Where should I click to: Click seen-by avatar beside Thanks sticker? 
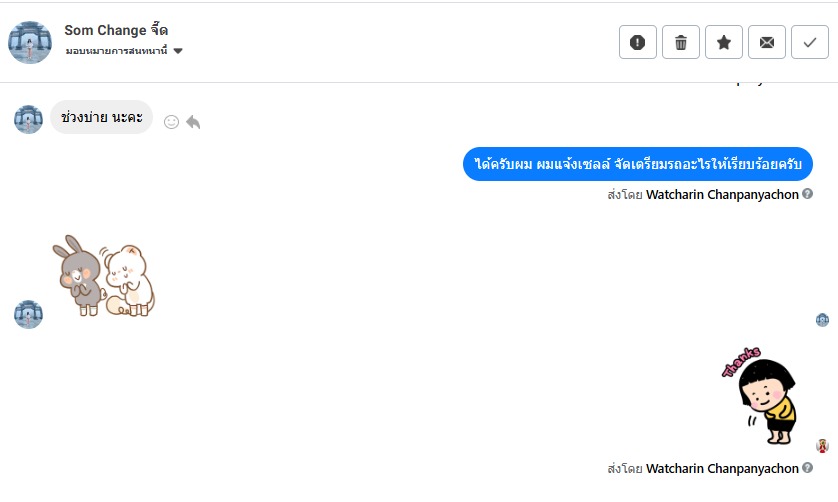tap(823, 445)
